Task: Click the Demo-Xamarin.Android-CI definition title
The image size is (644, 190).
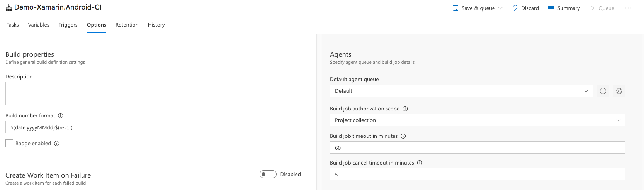Action: 58,7
